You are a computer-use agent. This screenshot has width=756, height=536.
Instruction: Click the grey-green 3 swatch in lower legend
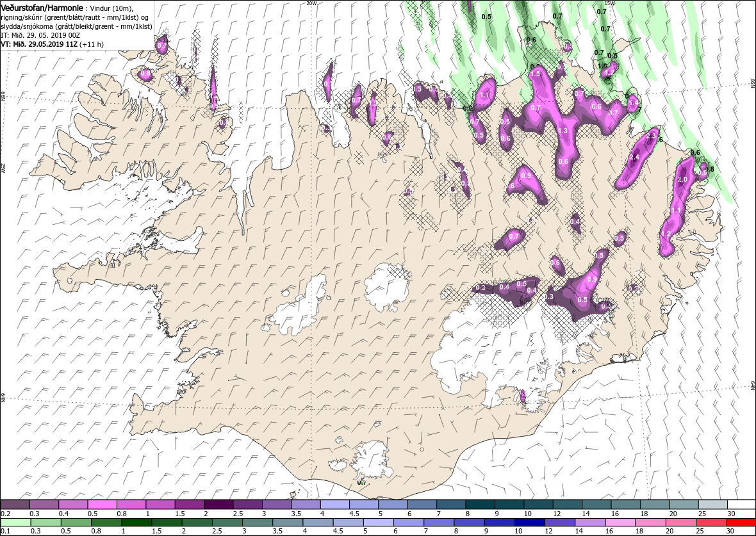coord(258,523)
